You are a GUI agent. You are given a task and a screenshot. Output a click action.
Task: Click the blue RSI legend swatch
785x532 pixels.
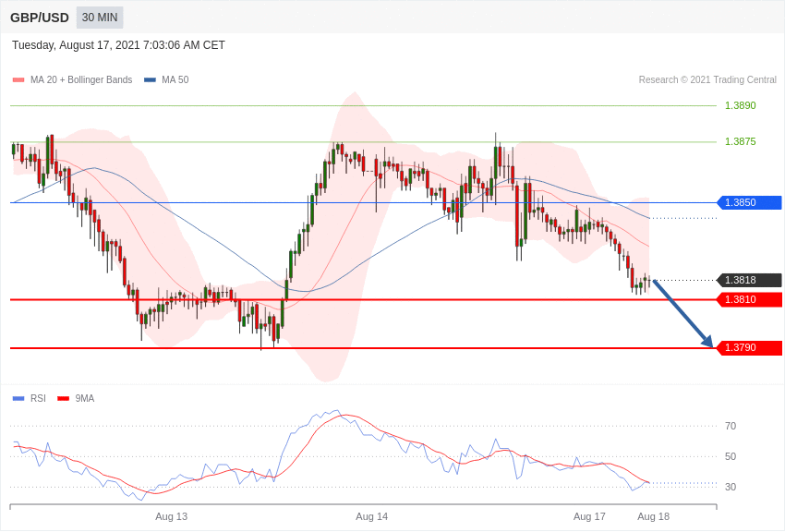click(18, 399)
